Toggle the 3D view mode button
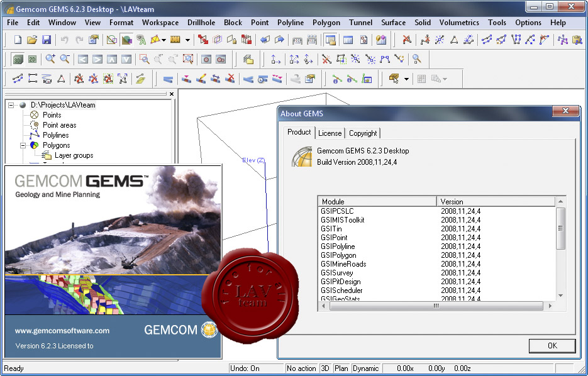 pos(18,59)
